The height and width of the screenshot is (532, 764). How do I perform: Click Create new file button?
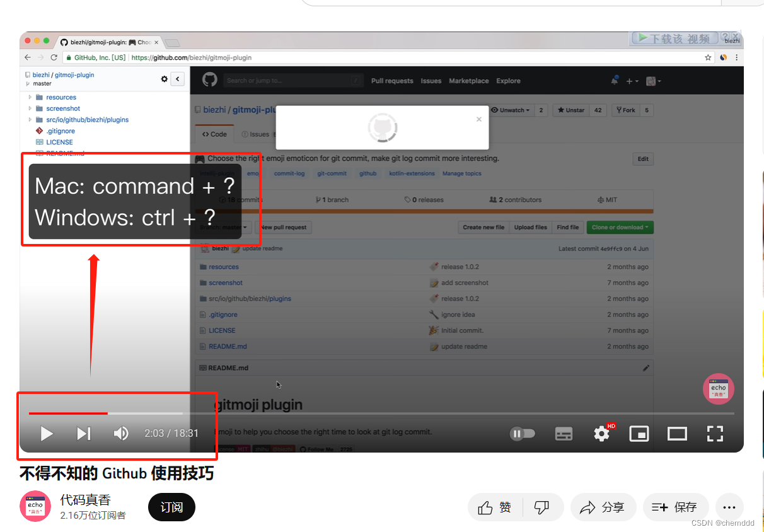tap(483, 228)
